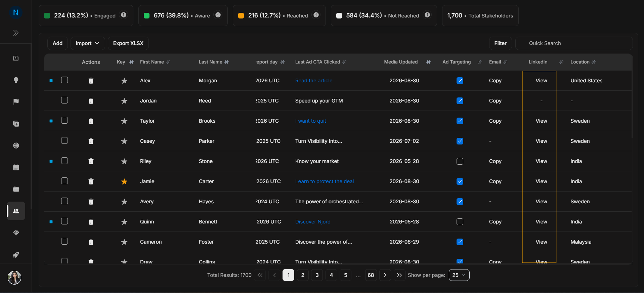Enable Ad Targeting for Riley Stone

coord(460,161)
